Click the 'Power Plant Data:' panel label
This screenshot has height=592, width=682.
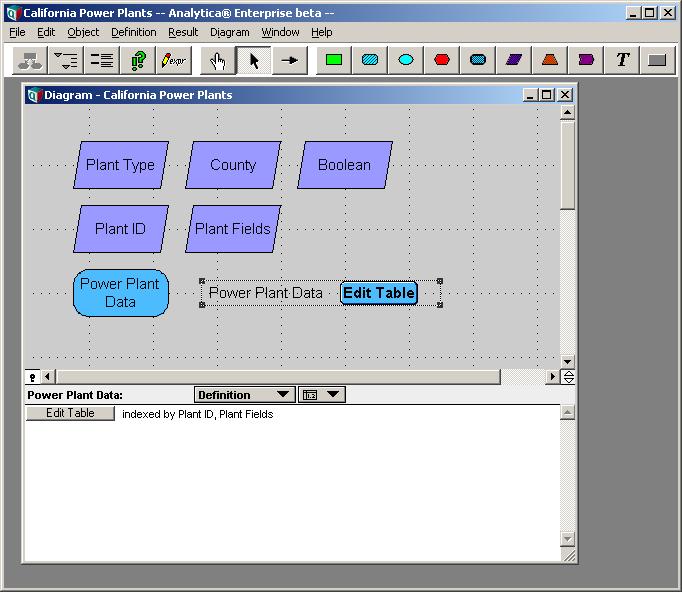click(75, 395)
